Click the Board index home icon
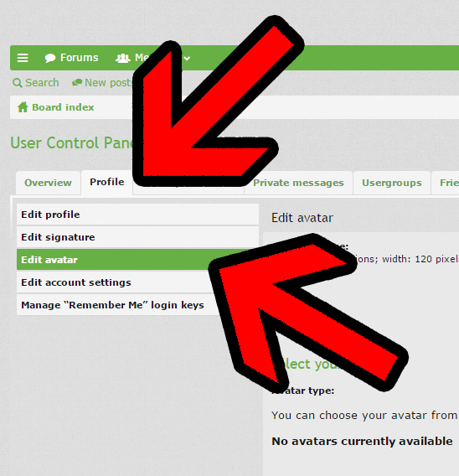This screenshot has width=459, height=476. [x=23, y=107]
